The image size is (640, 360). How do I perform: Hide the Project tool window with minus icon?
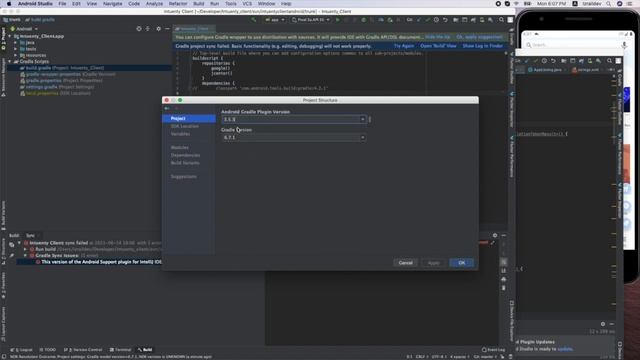[167, 29]
